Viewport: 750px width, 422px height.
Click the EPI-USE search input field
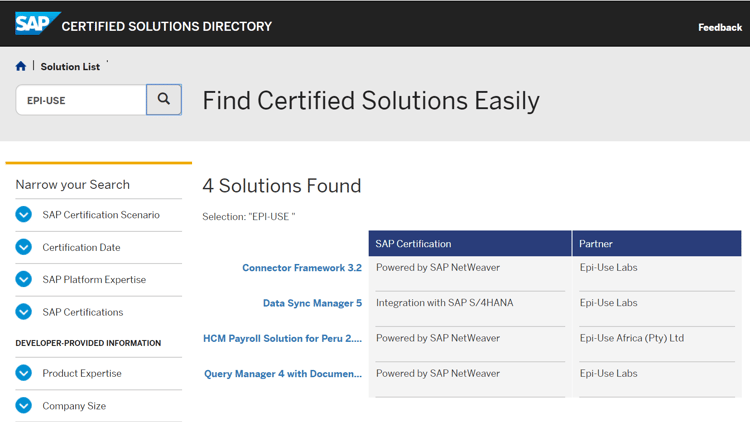(81, 100)
